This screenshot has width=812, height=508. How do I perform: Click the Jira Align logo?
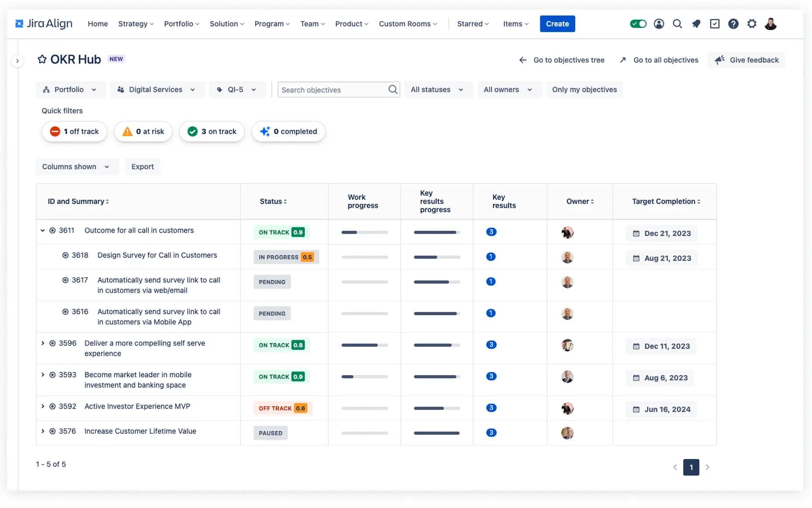43,23
